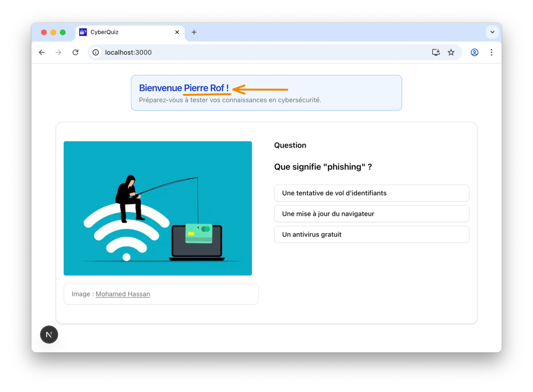Open site information icon in address bar
Image resolution: width=533 pixels, height=392 pixels.
point(96,52)
